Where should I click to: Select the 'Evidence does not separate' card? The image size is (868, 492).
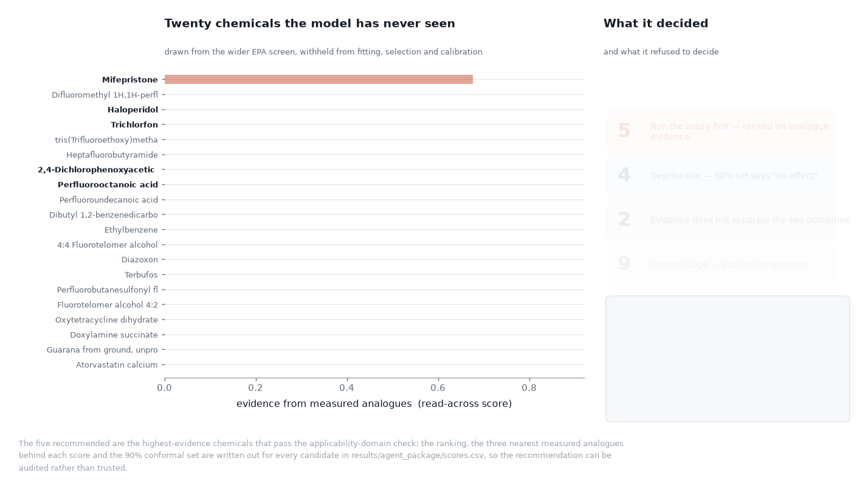720,220
